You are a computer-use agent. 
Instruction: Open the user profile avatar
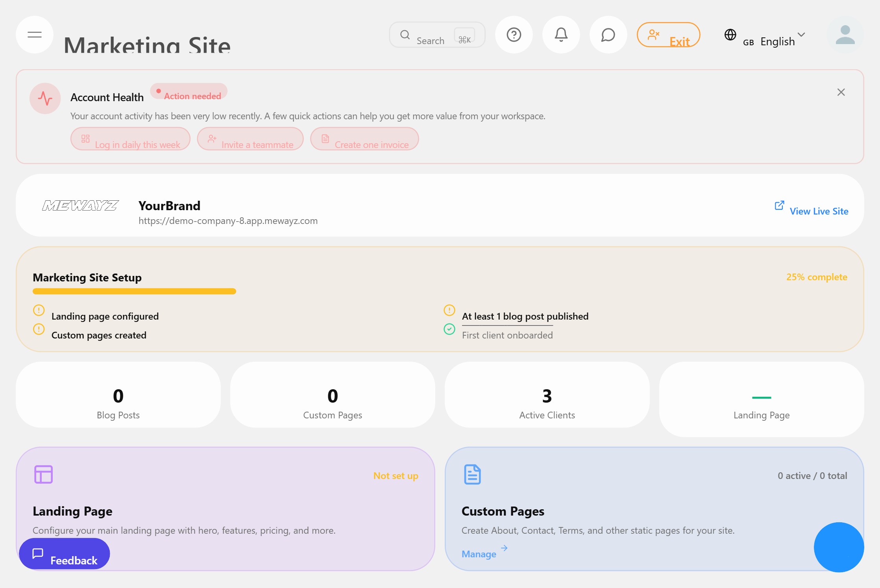(x=845, y=35)
